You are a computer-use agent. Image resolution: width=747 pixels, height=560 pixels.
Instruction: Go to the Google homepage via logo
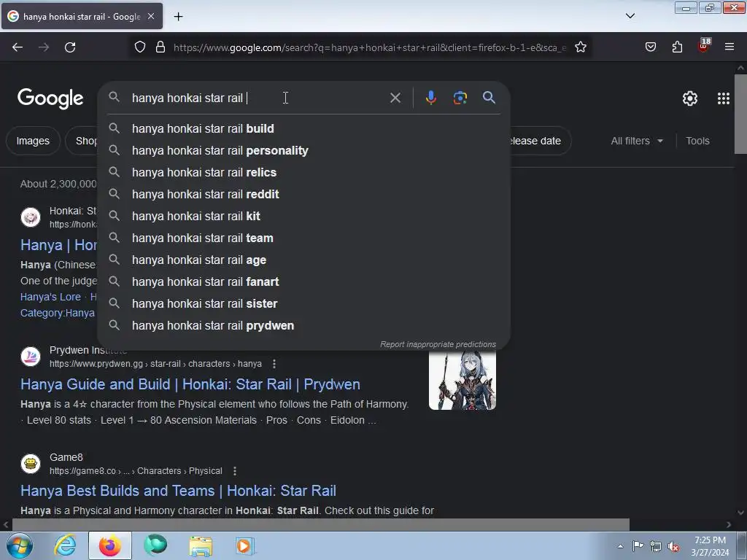[50, 98]
